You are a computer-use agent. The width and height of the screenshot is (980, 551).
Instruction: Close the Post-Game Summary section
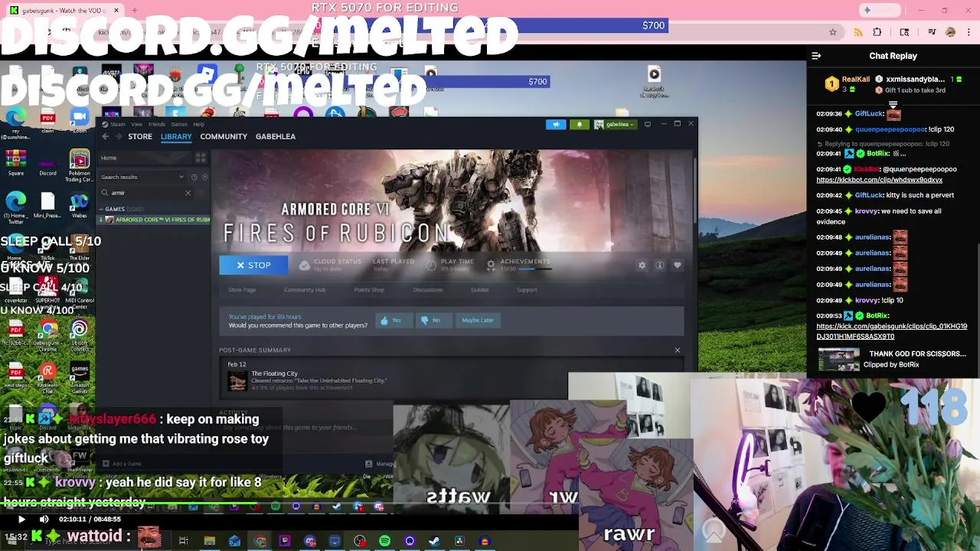(677, 350)
